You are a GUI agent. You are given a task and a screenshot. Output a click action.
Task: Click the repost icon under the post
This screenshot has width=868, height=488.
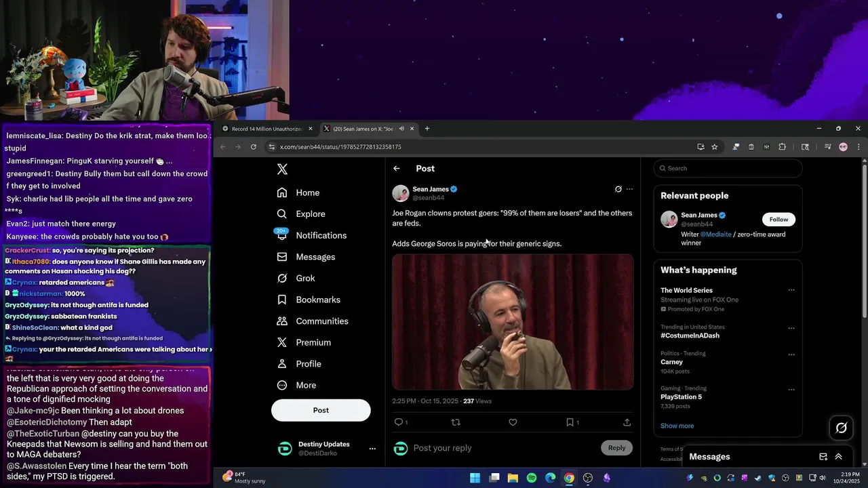pos(456,422)
